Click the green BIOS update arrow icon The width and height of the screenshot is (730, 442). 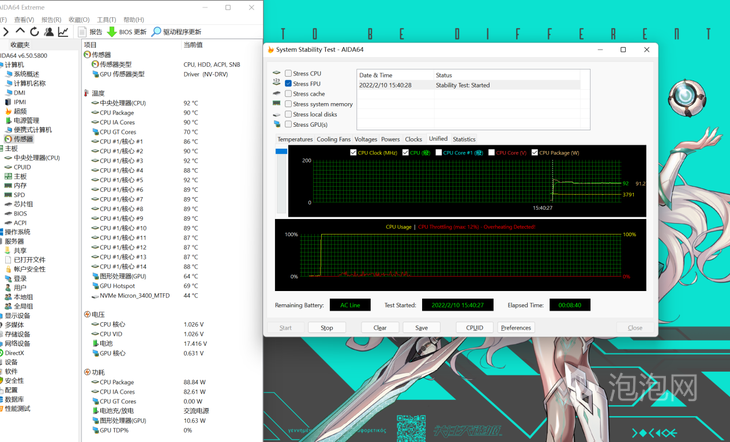point(112,32)
